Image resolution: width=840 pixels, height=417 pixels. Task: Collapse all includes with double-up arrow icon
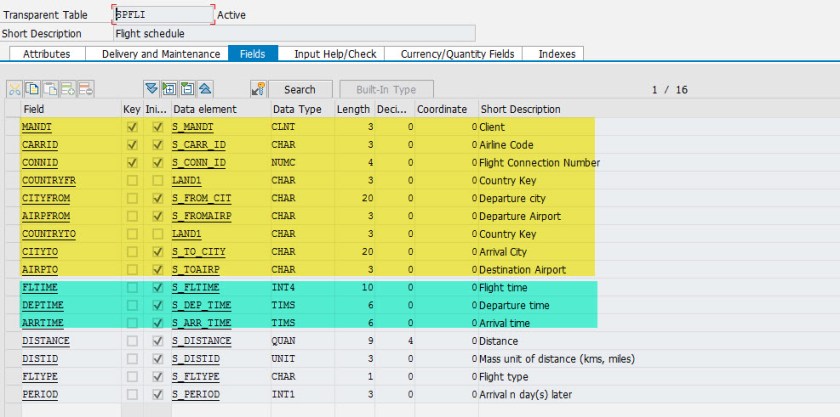204,90
